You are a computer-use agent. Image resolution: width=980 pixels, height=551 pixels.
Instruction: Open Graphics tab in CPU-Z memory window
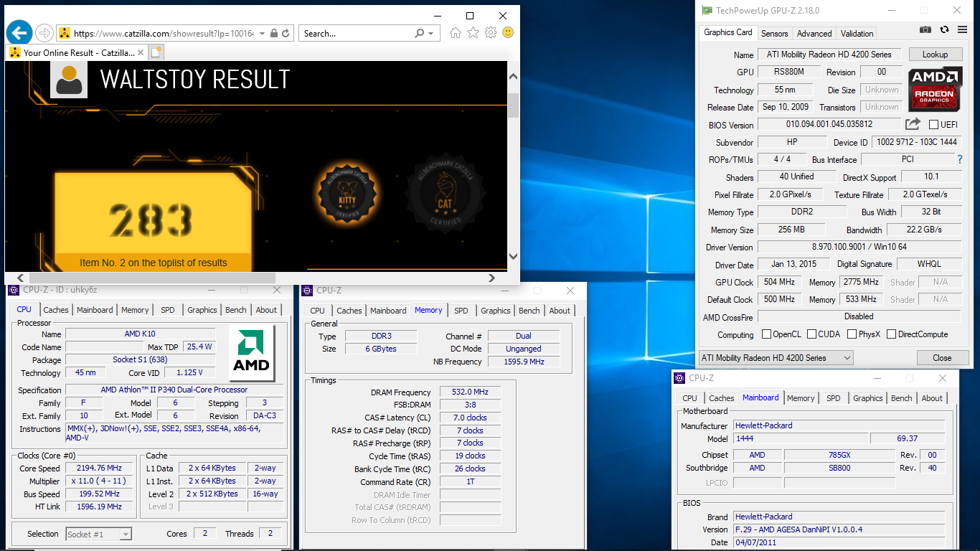pos(496,311)
